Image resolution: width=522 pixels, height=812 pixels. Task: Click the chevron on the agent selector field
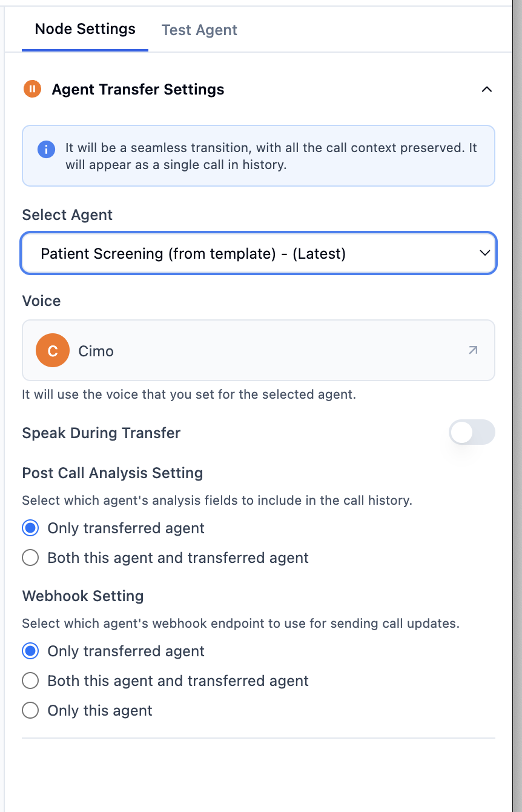coord(484,253)
